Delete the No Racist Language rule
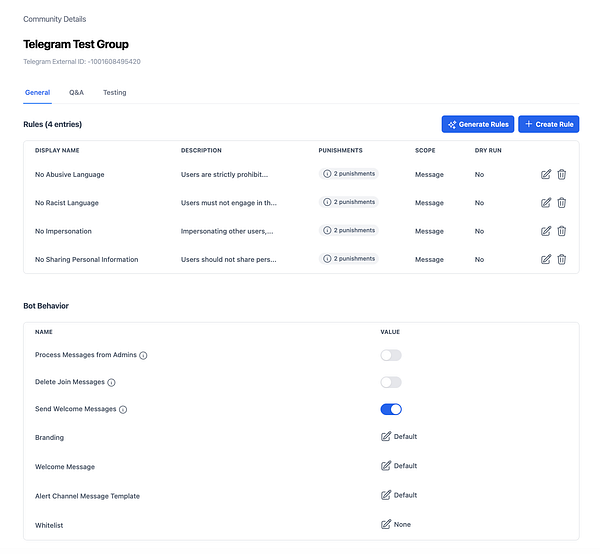This screenshot has width=600, height=554. [x=561, y=203]
